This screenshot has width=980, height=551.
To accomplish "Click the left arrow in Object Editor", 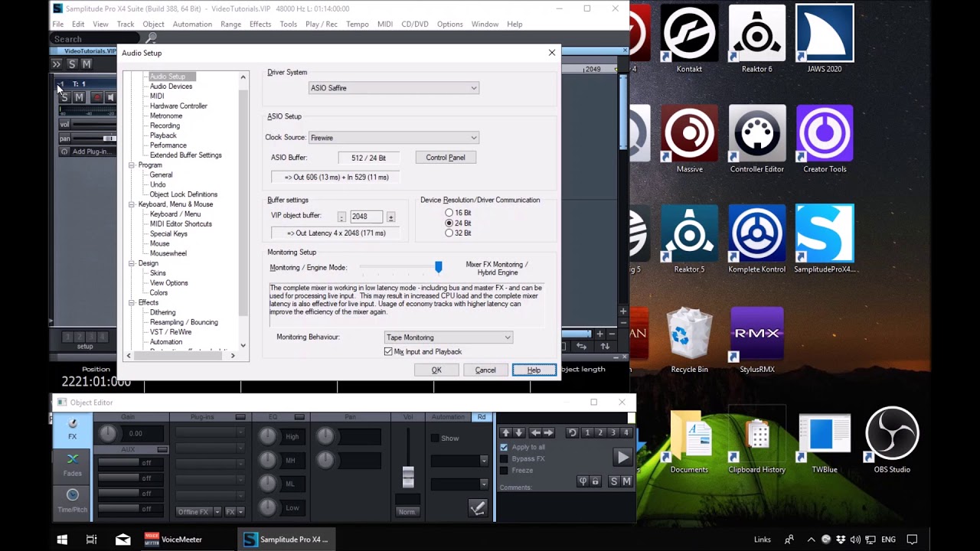I will click(x=535, y=432).
